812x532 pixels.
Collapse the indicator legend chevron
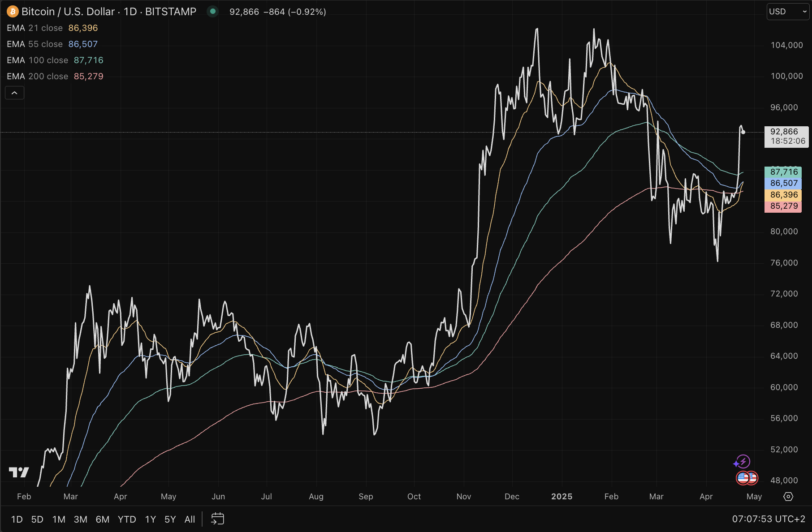(14, 93)
